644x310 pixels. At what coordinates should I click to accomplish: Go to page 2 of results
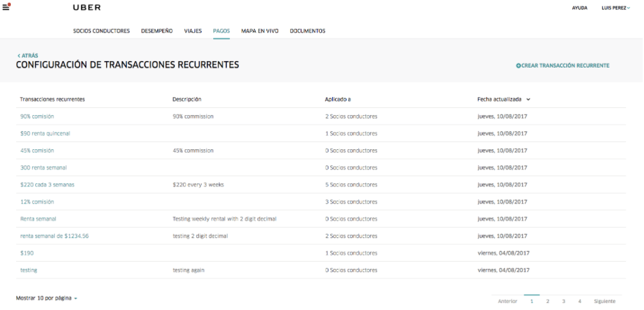[547, 301]
